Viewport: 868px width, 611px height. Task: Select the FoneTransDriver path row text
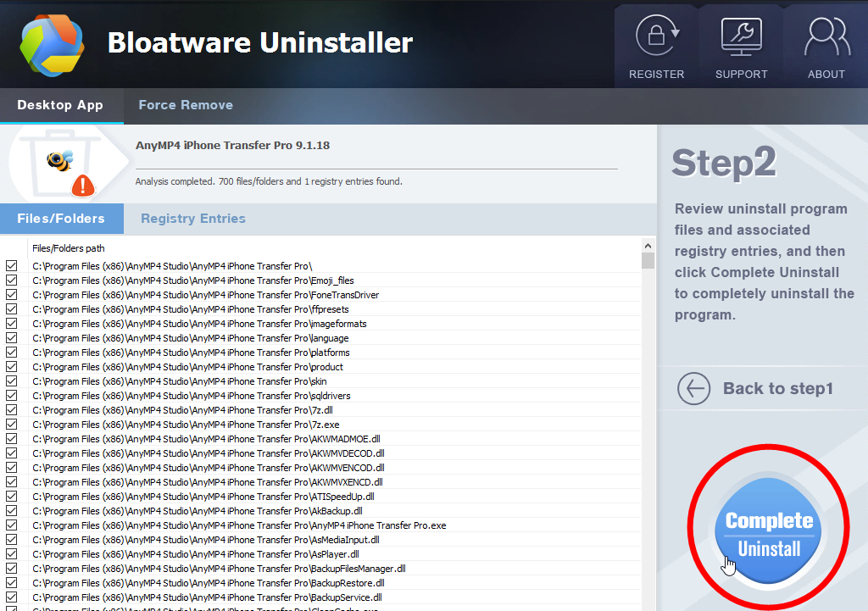pos(205,295)
